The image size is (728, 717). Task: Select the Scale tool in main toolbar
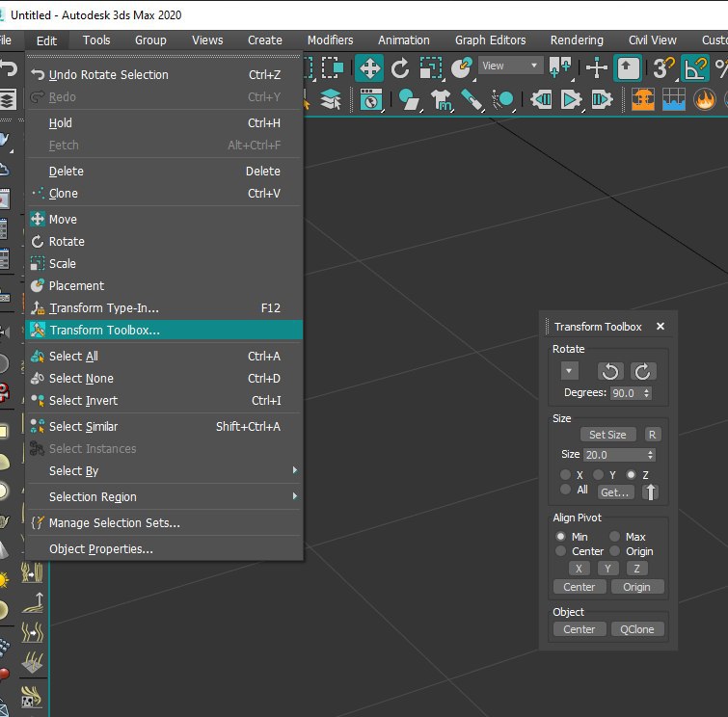pyautogui.click(x=431, y=68)
